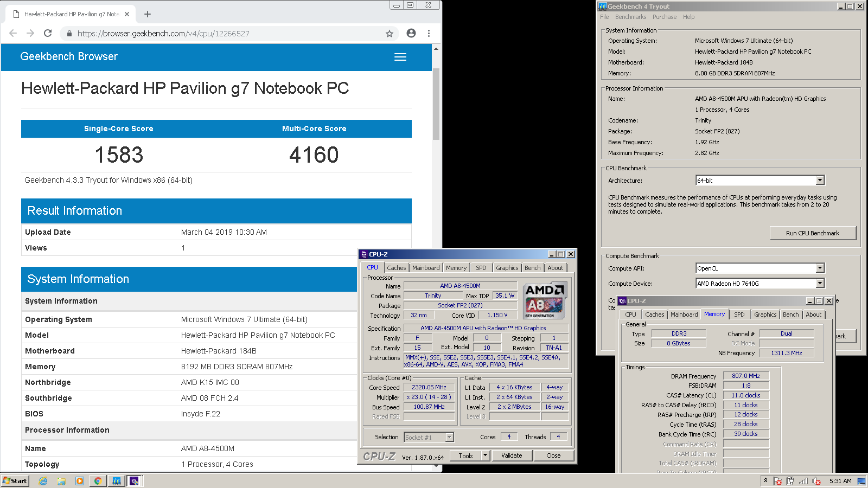
Task: Open the Chrome profile avatar menu
Action: (x=411, y=33)
